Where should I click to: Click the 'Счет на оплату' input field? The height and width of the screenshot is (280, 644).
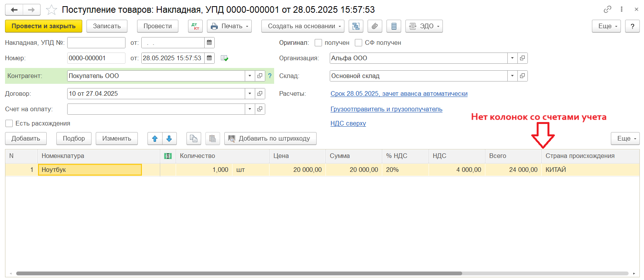coord(156,109)
